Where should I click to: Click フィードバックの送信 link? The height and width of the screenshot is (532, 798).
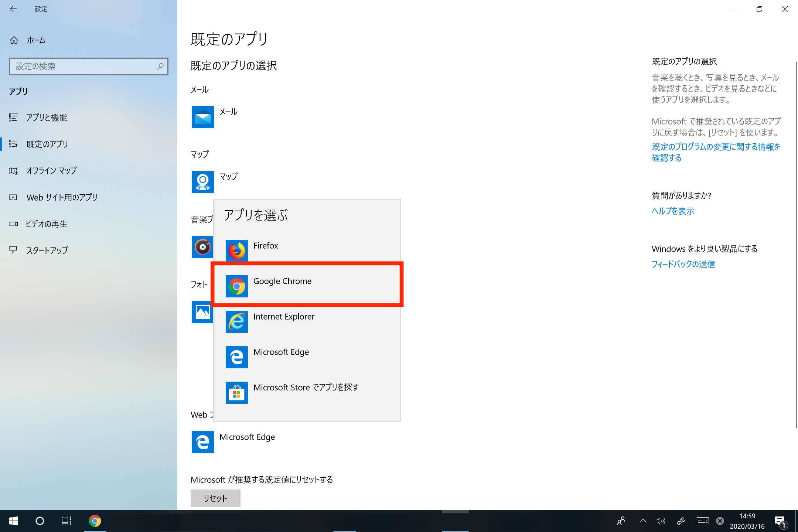click(683, 264)
